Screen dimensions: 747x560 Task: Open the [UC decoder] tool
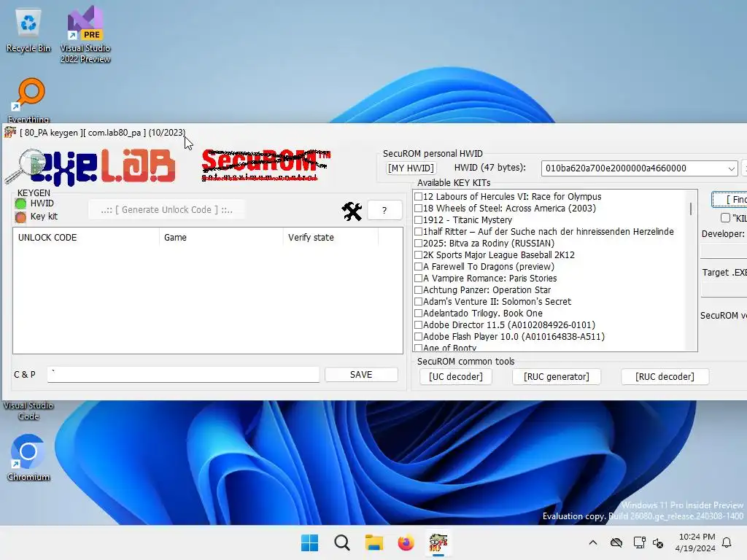point(456,377)
